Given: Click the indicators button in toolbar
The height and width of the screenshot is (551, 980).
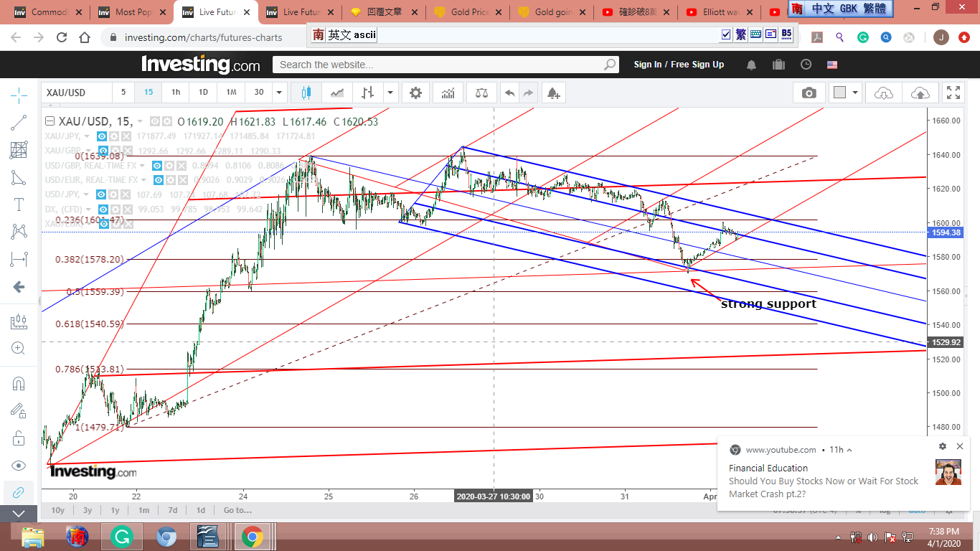Looking at the screenshot, I should click(448, 93).
